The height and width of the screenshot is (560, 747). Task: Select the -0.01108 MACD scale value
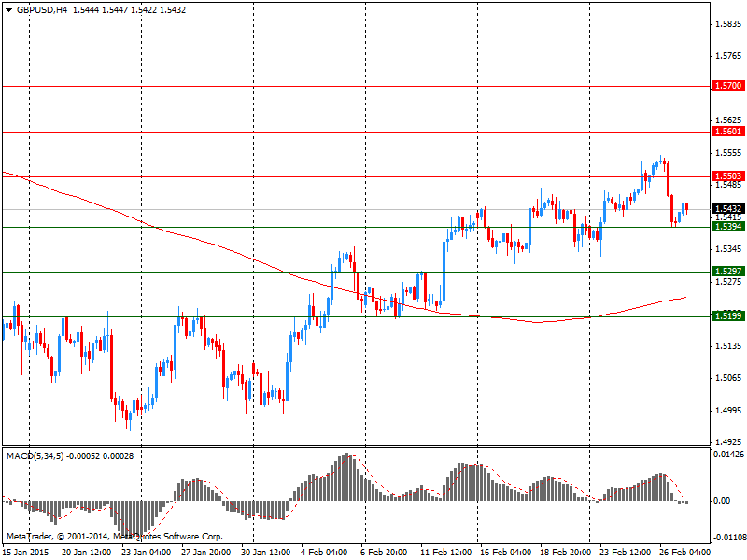(x=729, y=538)
